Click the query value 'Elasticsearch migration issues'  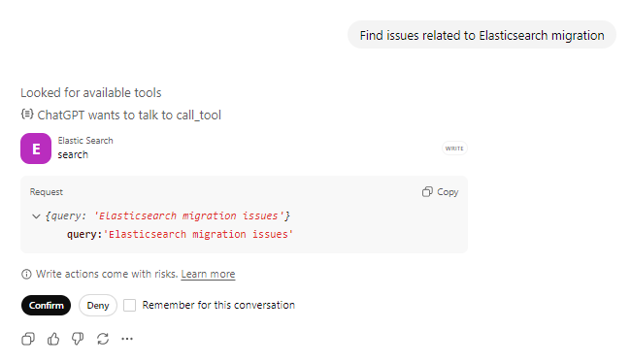click(x=198, y=235)
